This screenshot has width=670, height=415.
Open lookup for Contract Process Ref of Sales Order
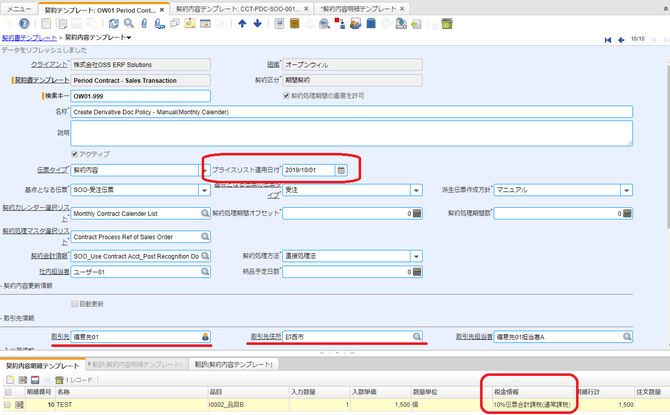click(205, 236)
